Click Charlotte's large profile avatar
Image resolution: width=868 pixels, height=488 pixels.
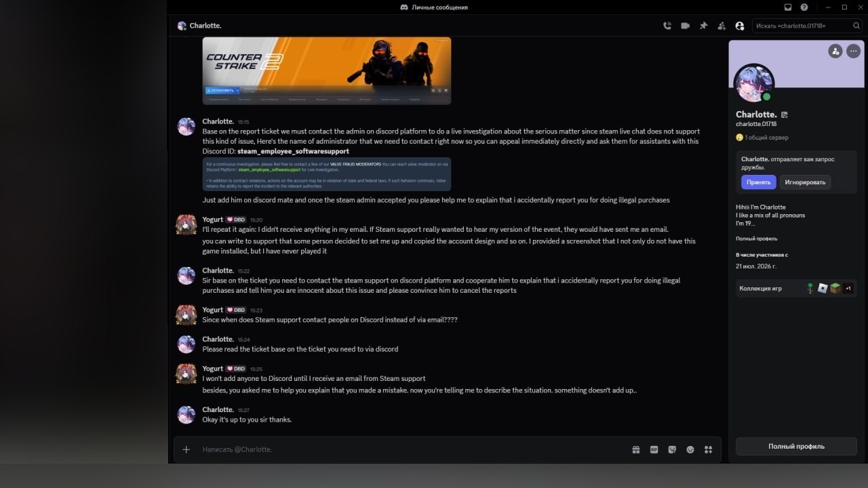coord(754,84)
